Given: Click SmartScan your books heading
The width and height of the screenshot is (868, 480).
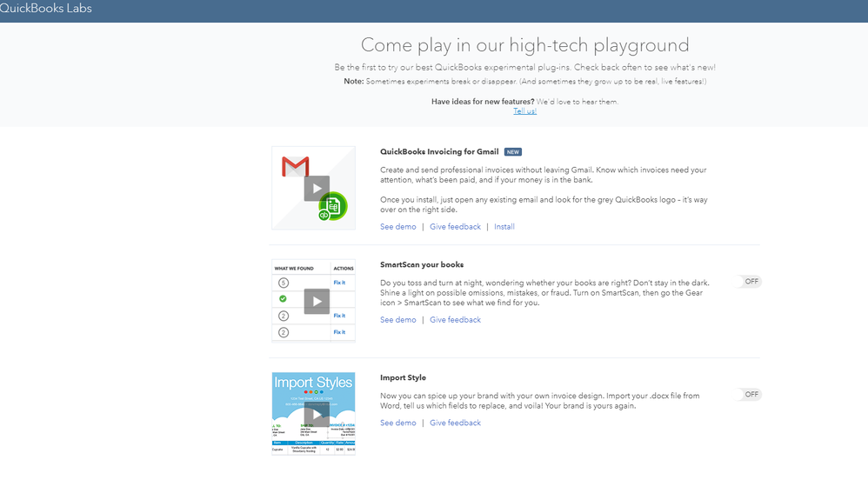Looking at the screenshot, I should click(x=422, y=264).
